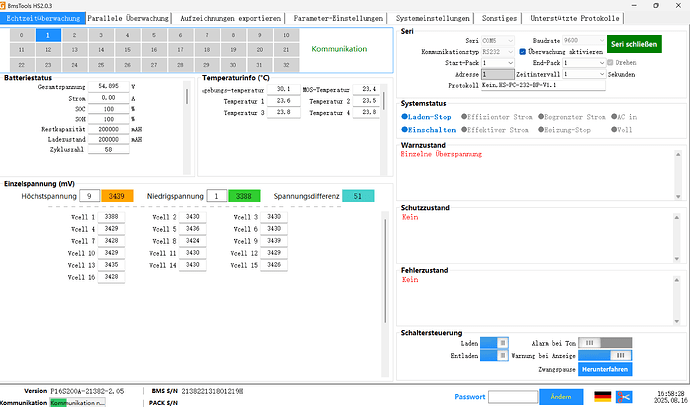Click the orange Höchstspannung value 3439

tap(117, 196)
